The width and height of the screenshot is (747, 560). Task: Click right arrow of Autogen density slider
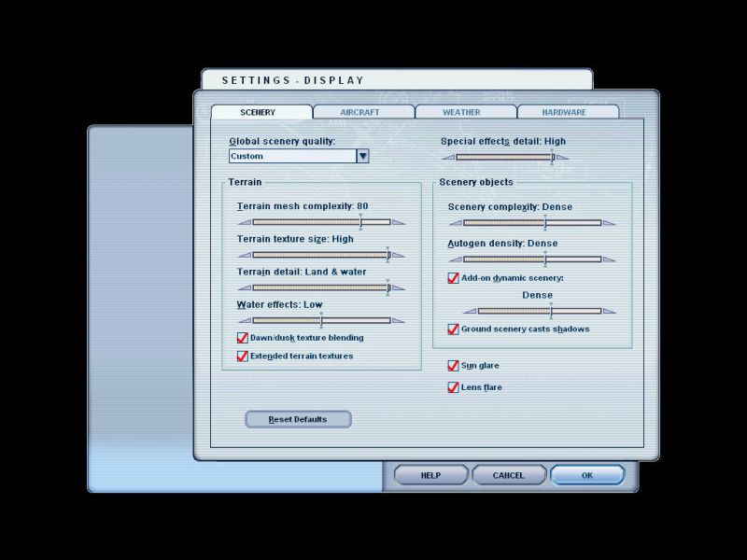(x=610, y=260)
